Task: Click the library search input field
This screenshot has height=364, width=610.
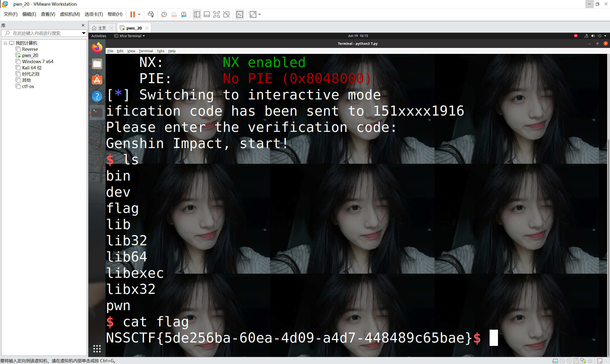Action: pyautogui.click(x=44, y=33)
